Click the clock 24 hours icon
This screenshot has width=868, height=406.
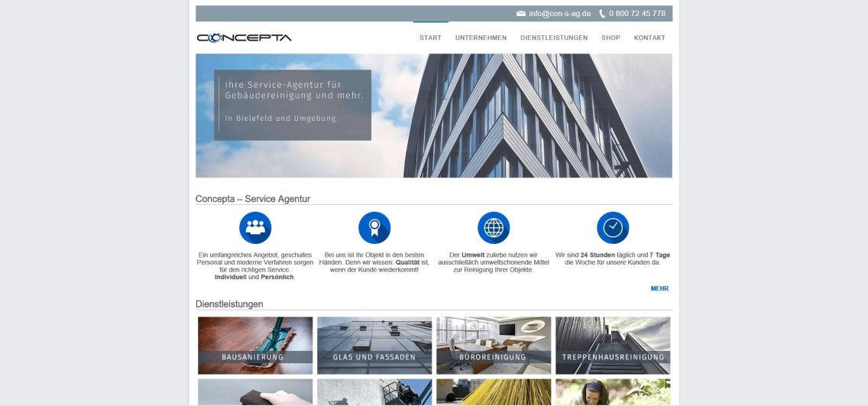(x=613, y=228)
